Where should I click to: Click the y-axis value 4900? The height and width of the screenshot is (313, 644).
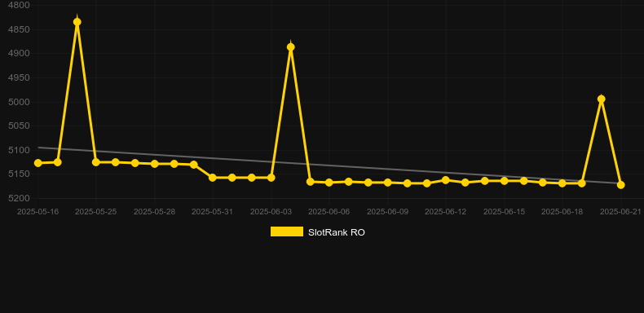point(19,54)
